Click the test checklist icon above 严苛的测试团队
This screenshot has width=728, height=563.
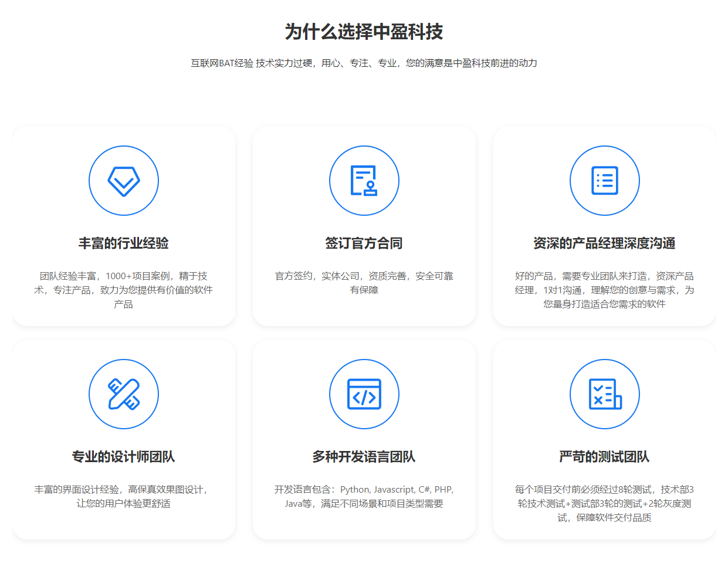pos(604,394)
